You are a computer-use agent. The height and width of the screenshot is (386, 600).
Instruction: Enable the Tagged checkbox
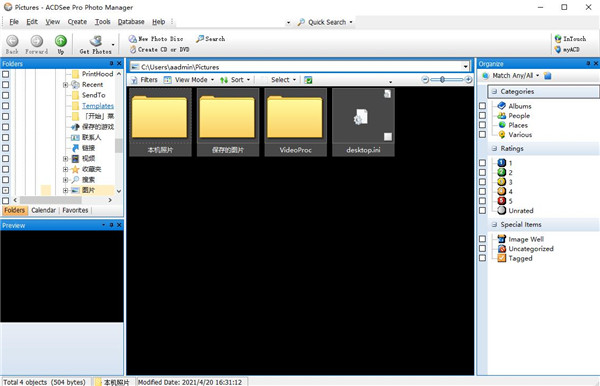pyautogui.click(x=483, y=258)
